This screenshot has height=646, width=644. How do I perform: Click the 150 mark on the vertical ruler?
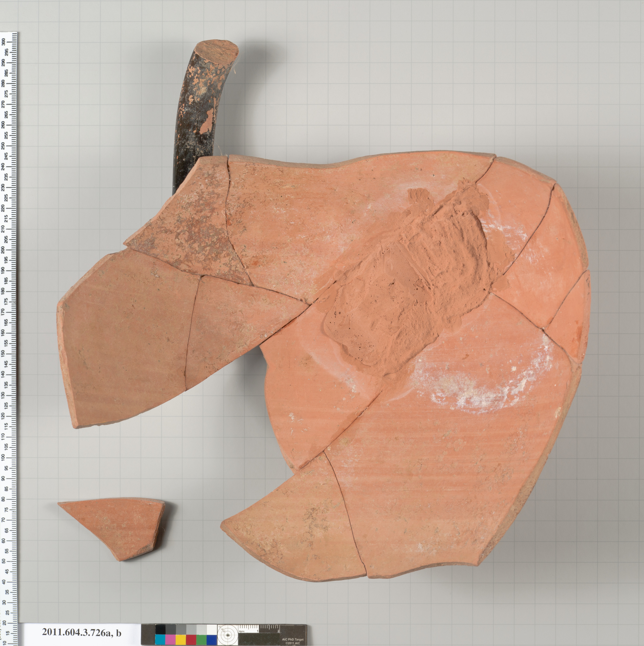(3, 354)
